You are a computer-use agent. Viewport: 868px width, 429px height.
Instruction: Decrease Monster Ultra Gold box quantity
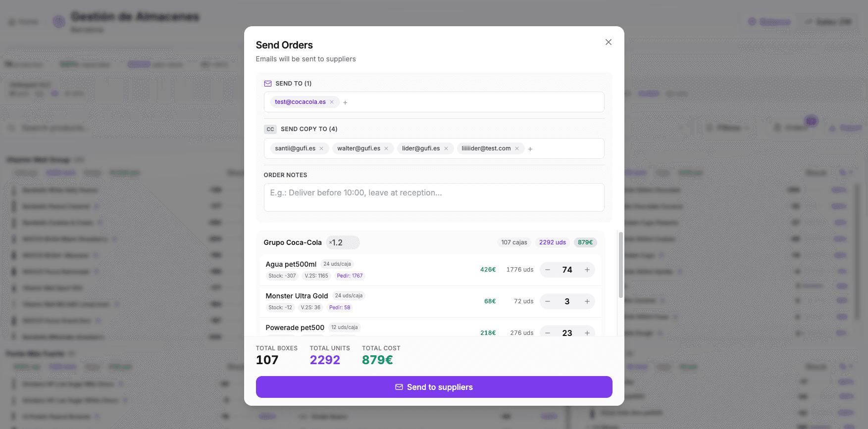(548, 301)
